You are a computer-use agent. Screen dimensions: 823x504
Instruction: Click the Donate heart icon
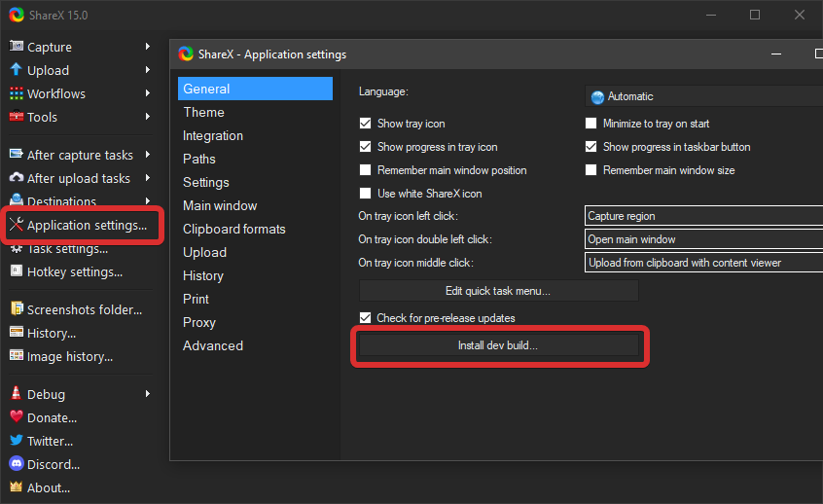click(x=17, y=417)
